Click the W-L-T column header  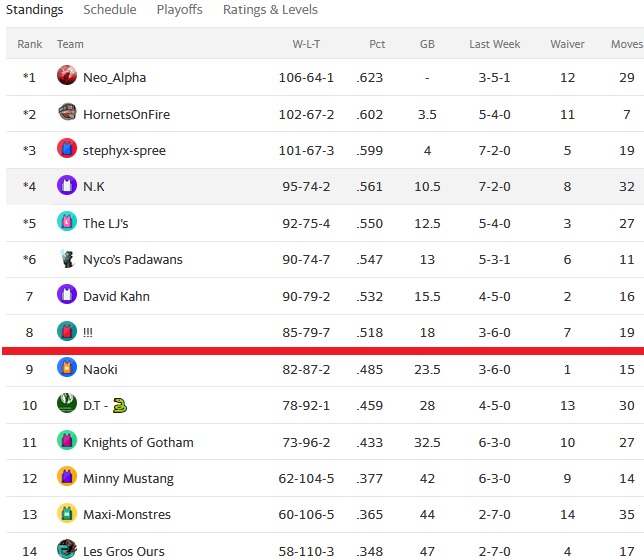click(306, 44)
